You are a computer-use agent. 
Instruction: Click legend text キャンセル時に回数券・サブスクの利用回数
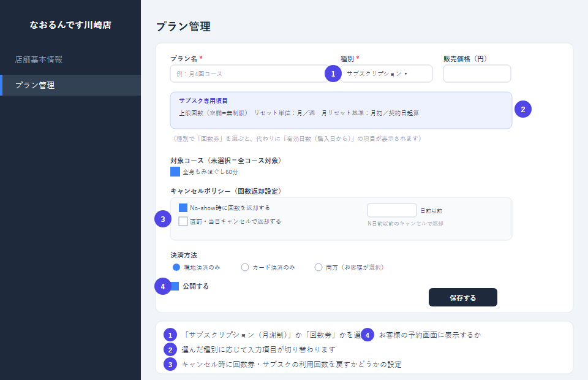[x=292, y=365]
